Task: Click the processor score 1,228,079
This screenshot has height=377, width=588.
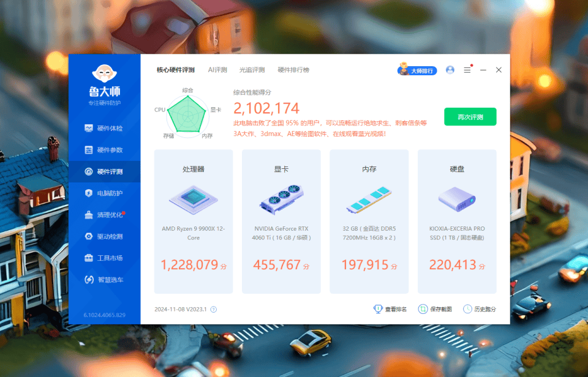Action: 189,265
